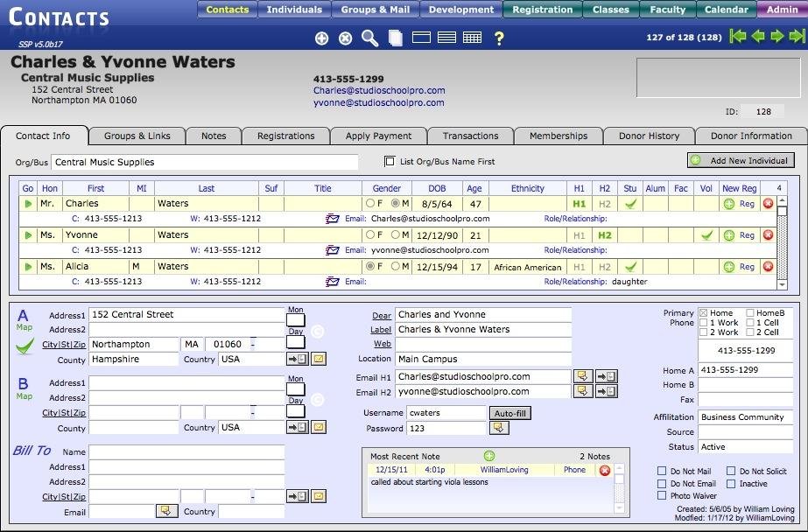Click Reg link in Alicia's row
The image size is (808, 532).
coord(748,267)
